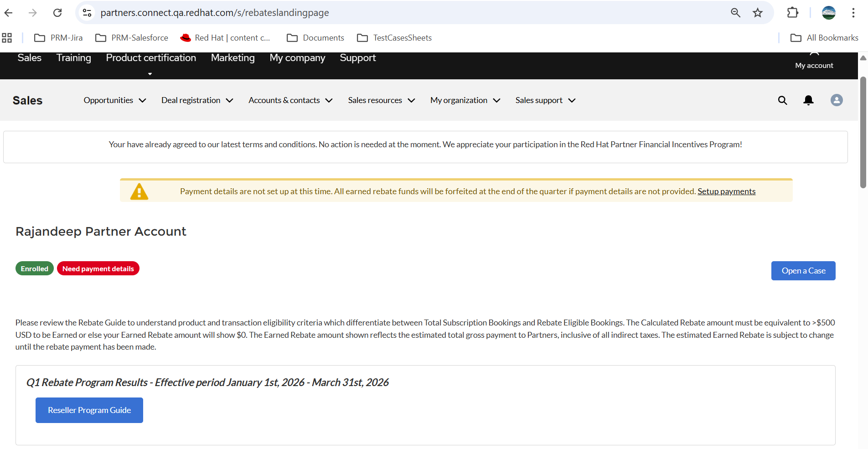Open the Reseller Program Guide
The image size is (868, 449).
pyautogui.click(x=89, y=410)
